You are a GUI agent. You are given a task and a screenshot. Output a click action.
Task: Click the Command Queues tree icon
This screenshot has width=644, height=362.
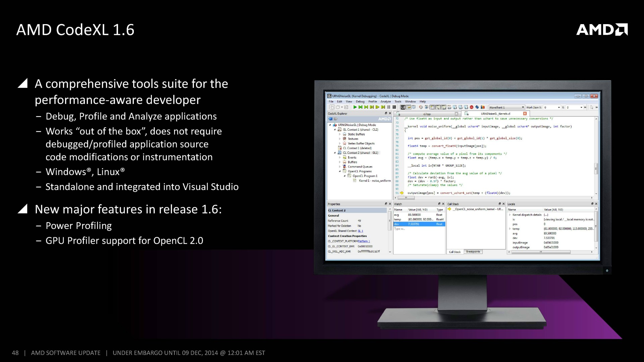coord(344,167)
